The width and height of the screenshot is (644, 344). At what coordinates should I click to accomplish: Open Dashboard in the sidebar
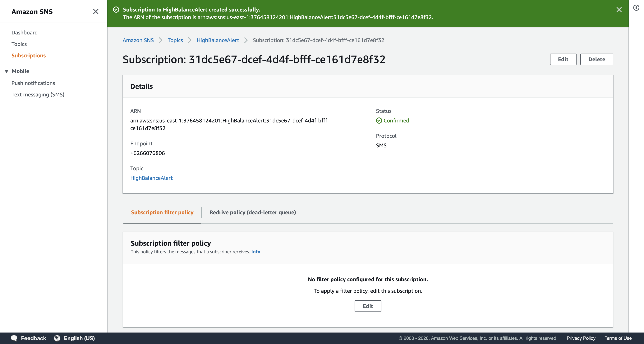(x=25, y=33)
